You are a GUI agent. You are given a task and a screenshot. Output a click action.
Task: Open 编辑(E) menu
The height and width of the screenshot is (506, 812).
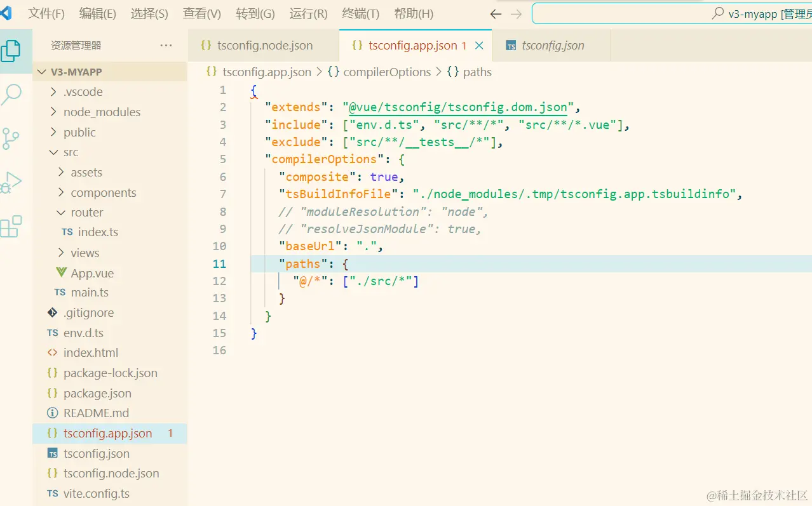pos(98,13)
